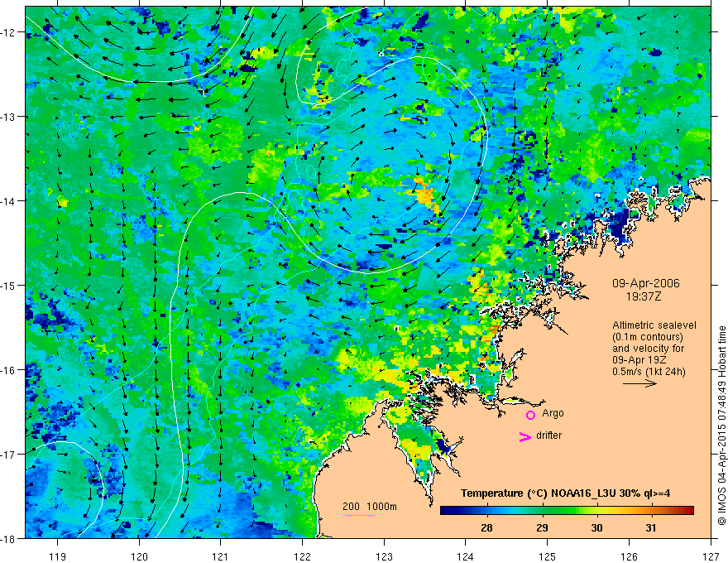Screen dimensions: 728x563
Task: Click the -18 latitude axis label
Action: (8, 538)
